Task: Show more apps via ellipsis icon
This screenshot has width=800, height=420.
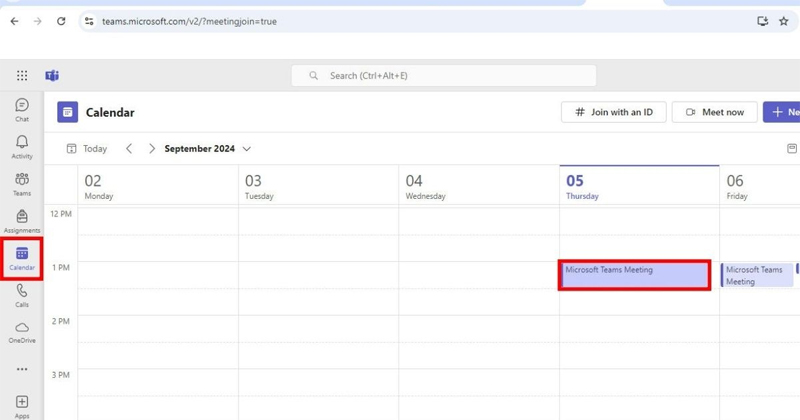Action: 22,369
